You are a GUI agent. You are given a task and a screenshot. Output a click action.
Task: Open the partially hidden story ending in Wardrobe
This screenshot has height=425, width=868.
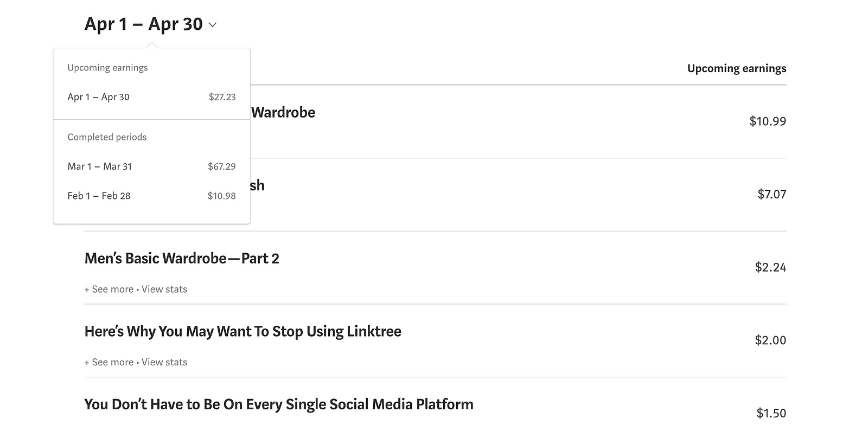coord(283,113)
